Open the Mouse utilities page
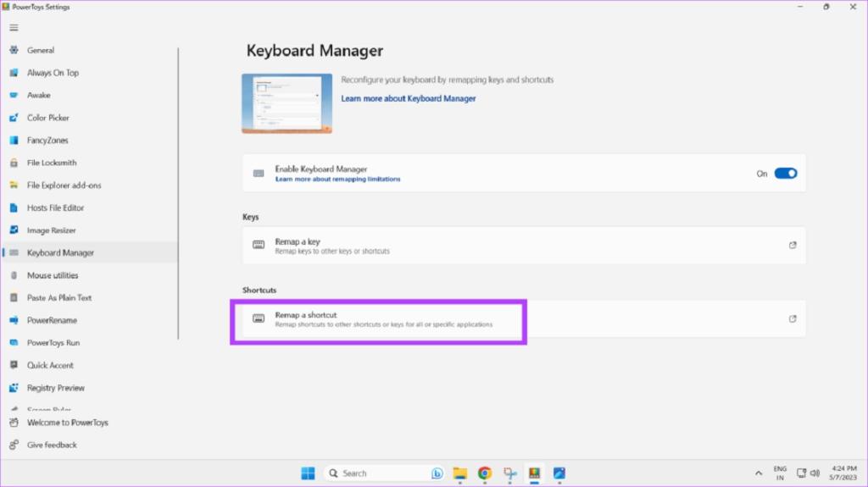 pyautogui.click(x=90, y=275)
